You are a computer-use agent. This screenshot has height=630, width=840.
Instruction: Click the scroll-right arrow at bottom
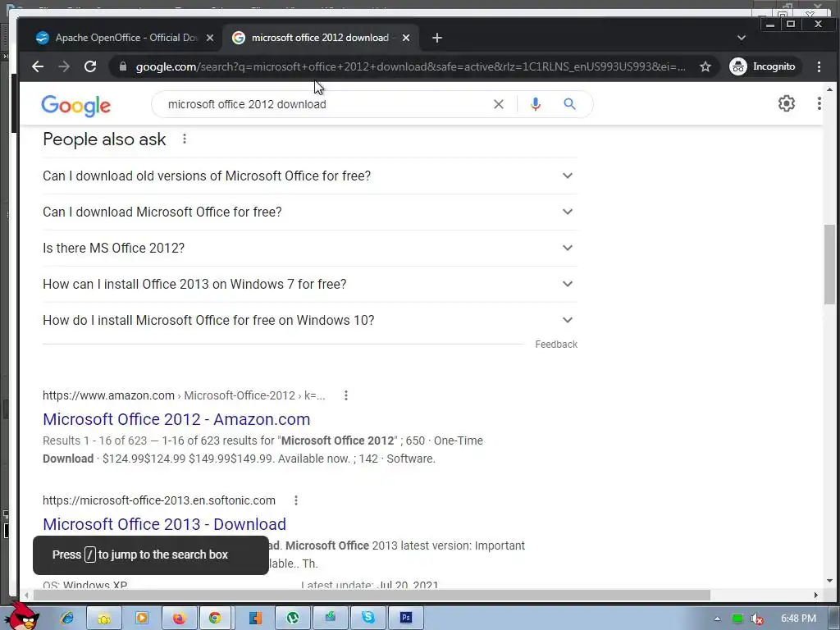816,596
